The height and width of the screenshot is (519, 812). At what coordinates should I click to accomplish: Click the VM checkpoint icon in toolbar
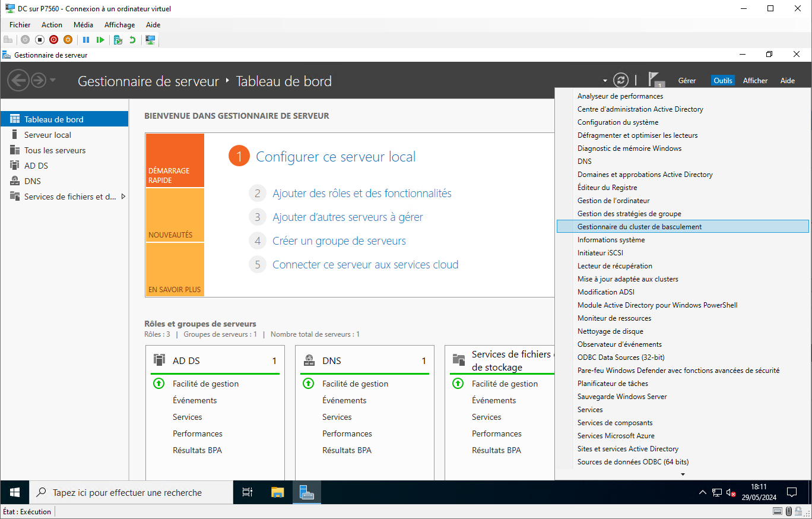(x=118, y=40)
